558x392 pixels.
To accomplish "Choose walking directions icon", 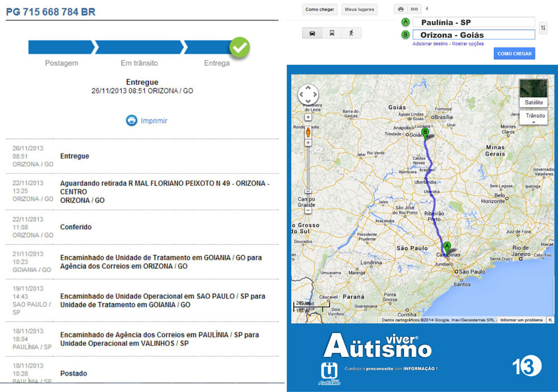I will 351,33.
